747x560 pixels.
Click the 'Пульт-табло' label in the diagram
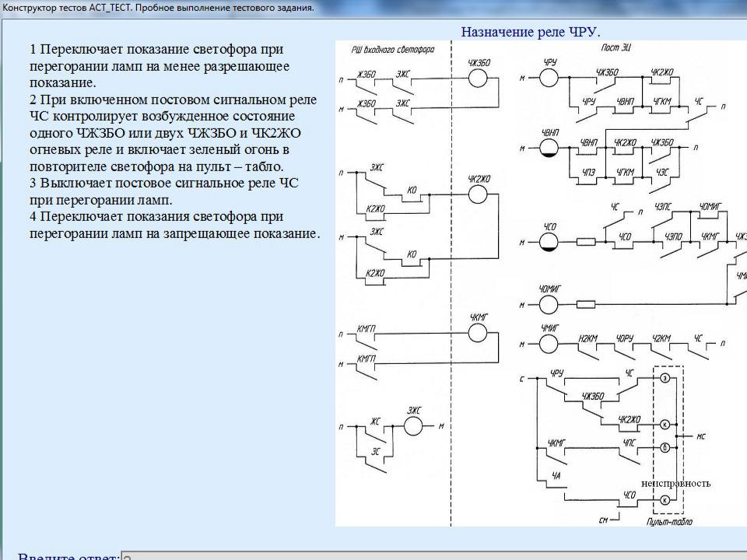(x=669, y=521)
